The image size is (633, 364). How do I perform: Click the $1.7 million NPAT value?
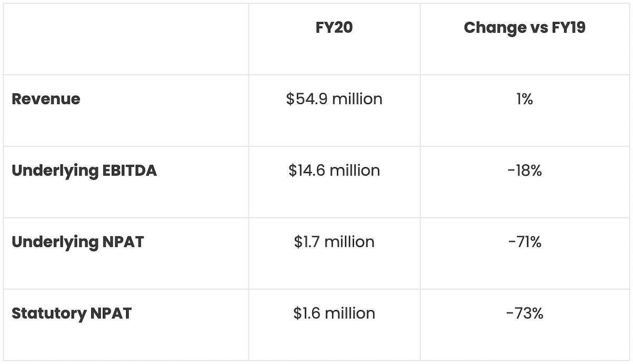point(334,242)
